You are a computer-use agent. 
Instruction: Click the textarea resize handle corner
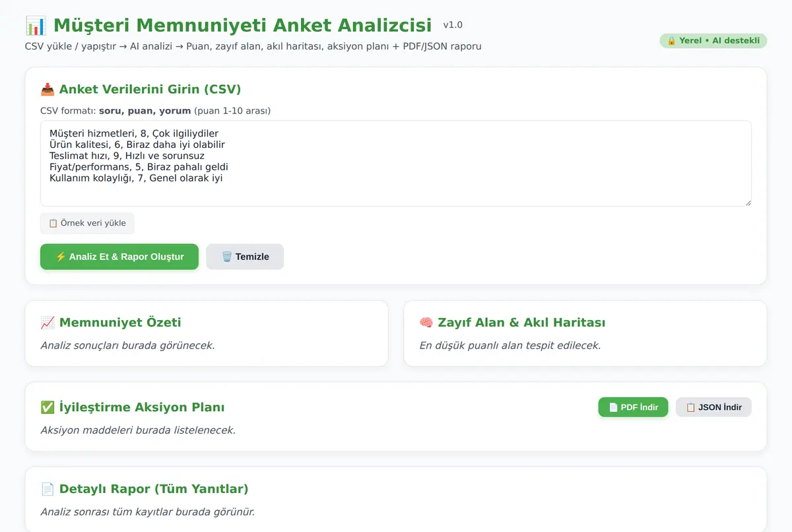click(747, 202)
